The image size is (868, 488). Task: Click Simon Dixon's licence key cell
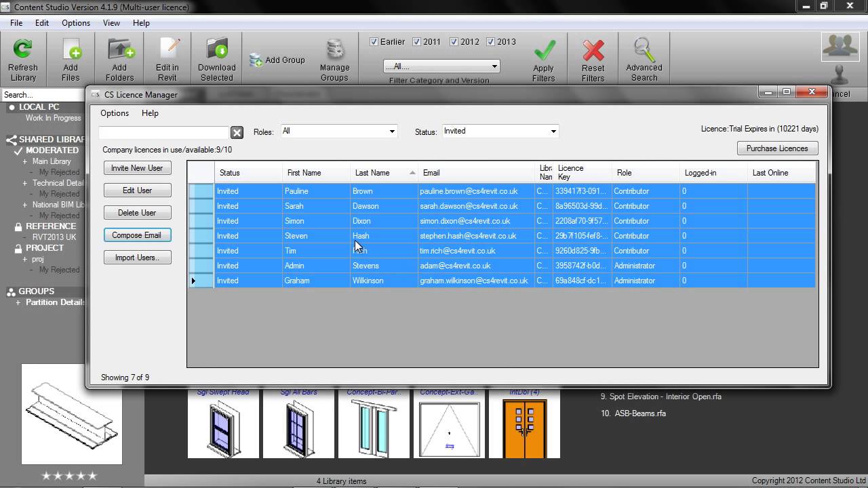(x=582, y=221)
